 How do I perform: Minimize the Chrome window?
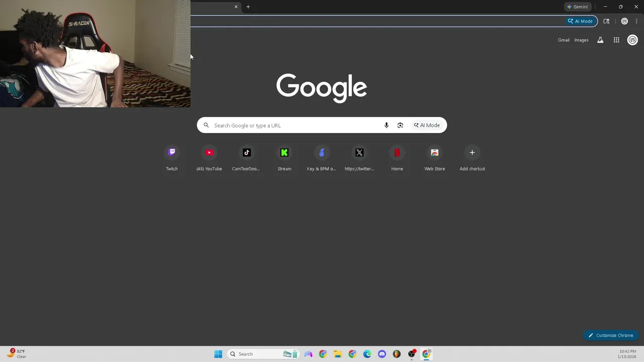tap(605, 7)
